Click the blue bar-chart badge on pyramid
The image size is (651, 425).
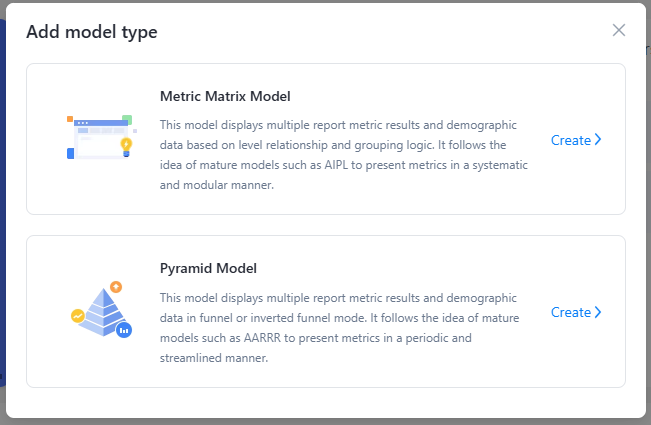(x=124, y=329)
